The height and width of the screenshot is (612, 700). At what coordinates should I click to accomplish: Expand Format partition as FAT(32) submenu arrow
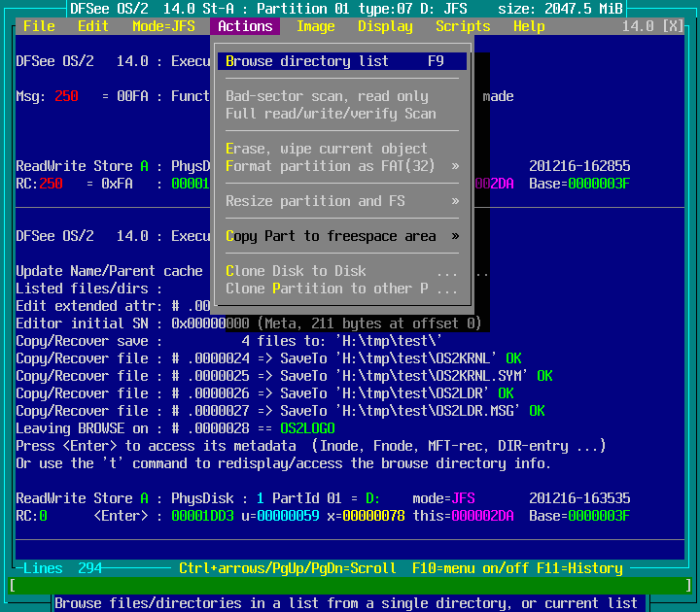(455, 166)
